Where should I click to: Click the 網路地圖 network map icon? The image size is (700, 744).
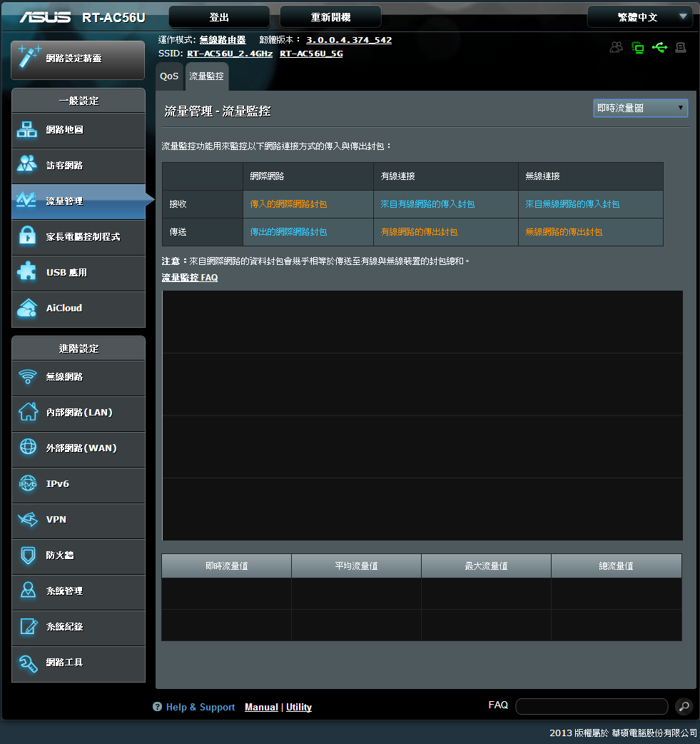point(27,129)
